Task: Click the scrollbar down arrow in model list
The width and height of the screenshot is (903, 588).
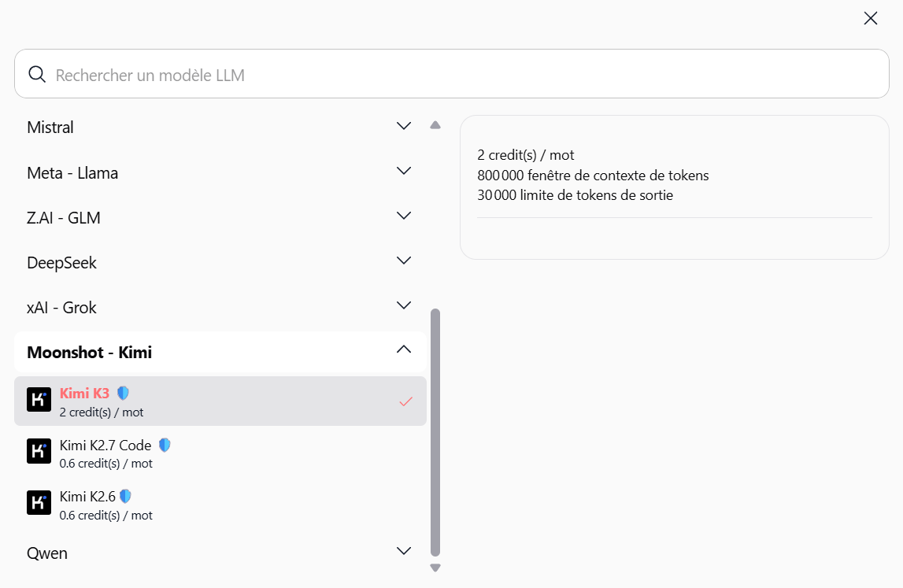Action: (x=435, y=568)
